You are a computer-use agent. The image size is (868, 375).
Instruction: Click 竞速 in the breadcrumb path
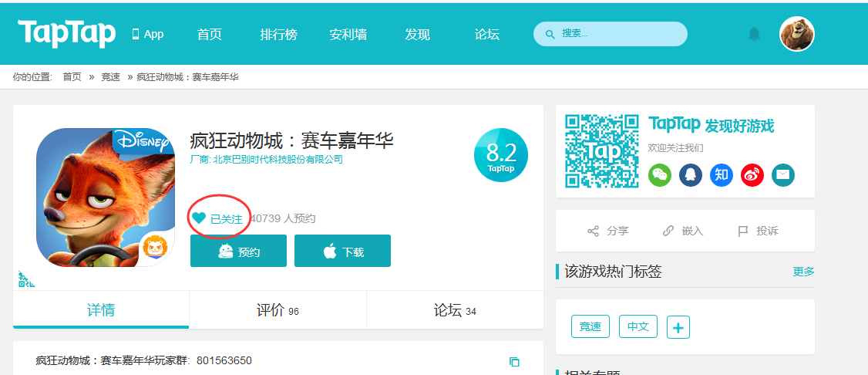tap(110, 77)
